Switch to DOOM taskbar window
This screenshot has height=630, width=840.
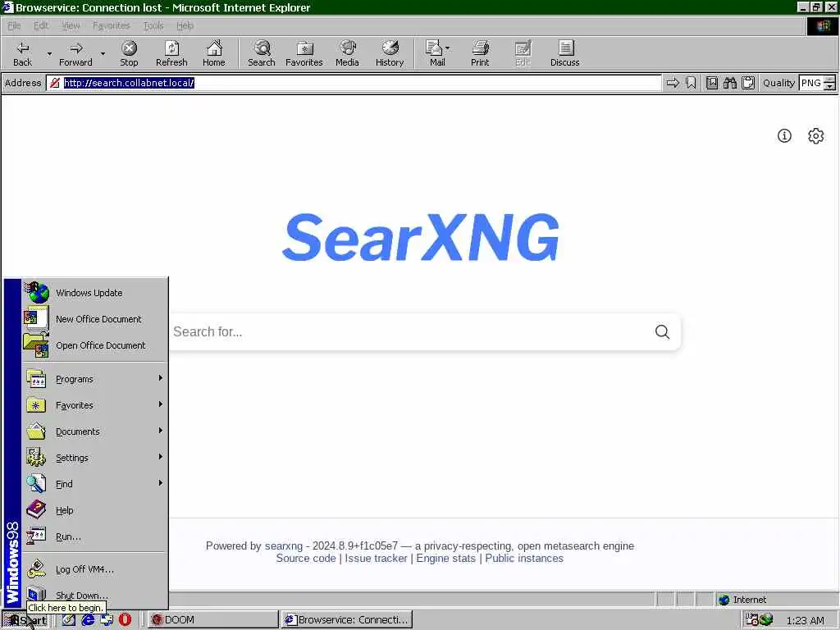(x=212, y=620)
